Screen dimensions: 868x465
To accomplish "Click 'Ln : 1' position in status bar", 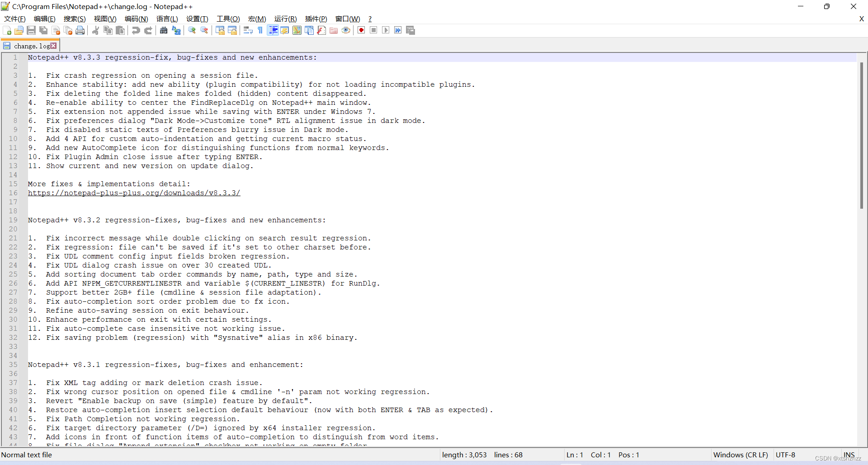I will pyautogui.click(x=575, y=455).
